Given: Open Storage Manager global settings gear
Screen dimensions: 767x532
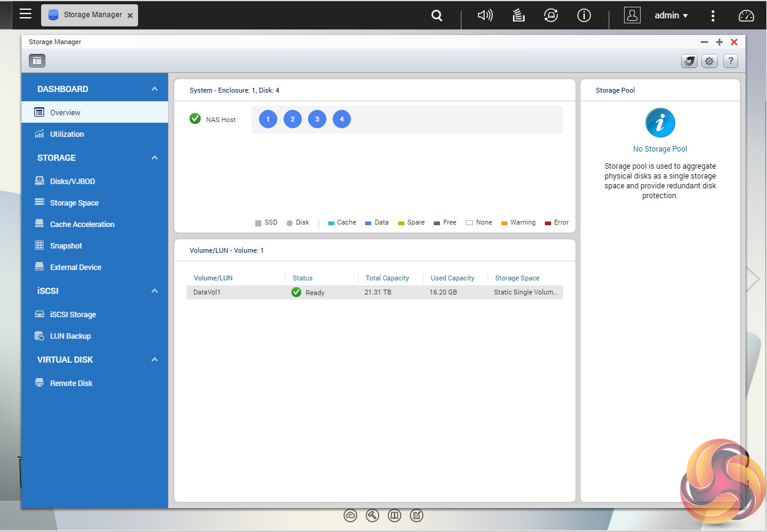Looking at the screenshot, I should pyautogui.click(x=709, y=61).
